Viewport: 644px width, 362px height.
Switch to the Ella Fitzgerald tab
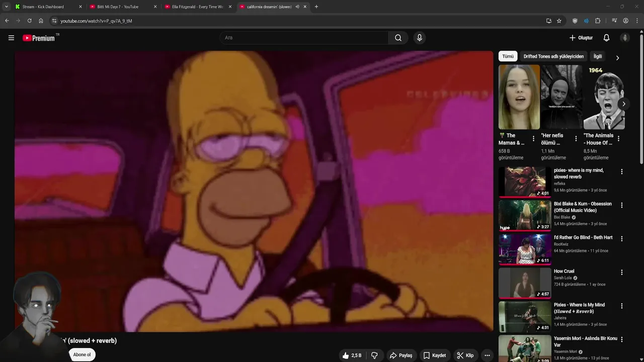click(197, 7)
